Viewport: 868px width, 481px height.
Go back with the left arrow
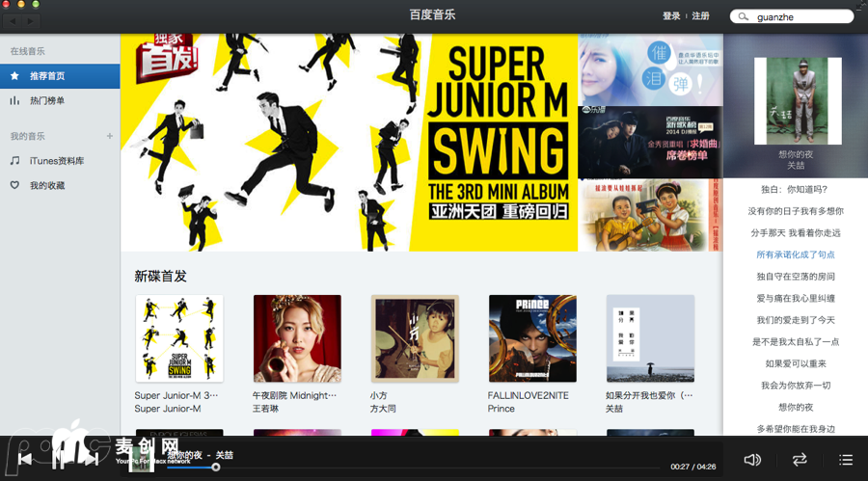[x=15, y=20]
